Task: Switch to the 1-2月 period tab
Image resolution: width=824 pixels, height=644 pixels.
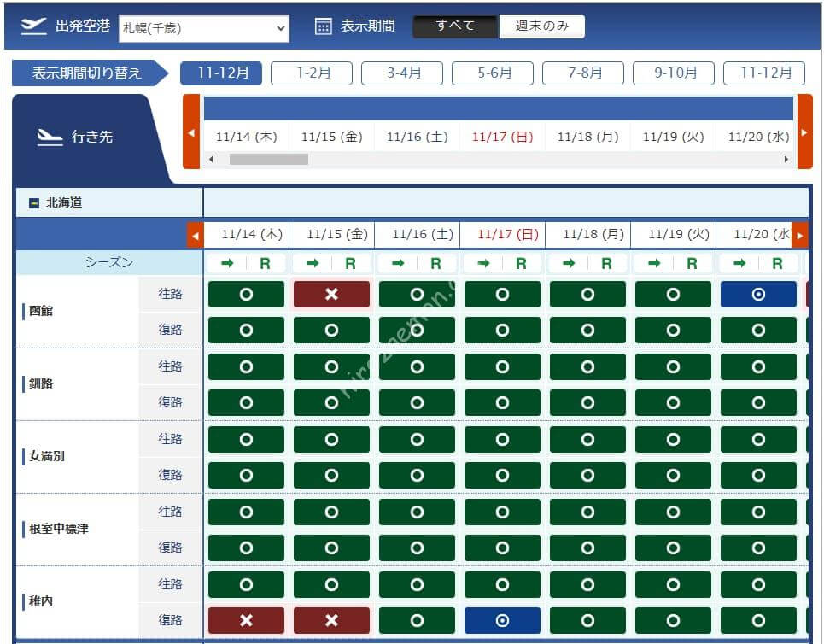Action: point(312,73)
